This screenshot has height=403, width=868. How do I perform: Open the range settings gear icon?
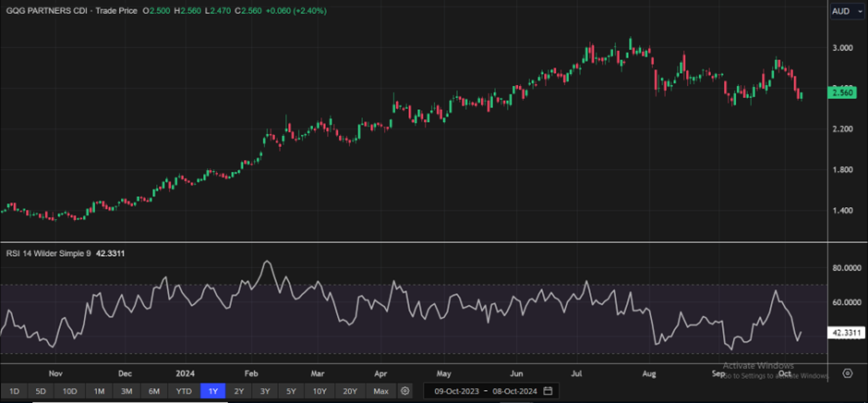[x=404, y=391]
